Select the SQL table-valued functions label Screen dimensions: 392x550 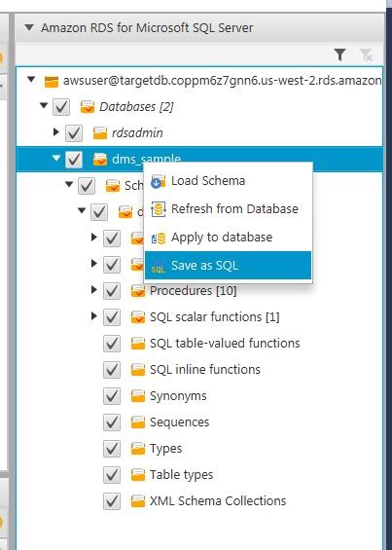click(x=225, y=344)
